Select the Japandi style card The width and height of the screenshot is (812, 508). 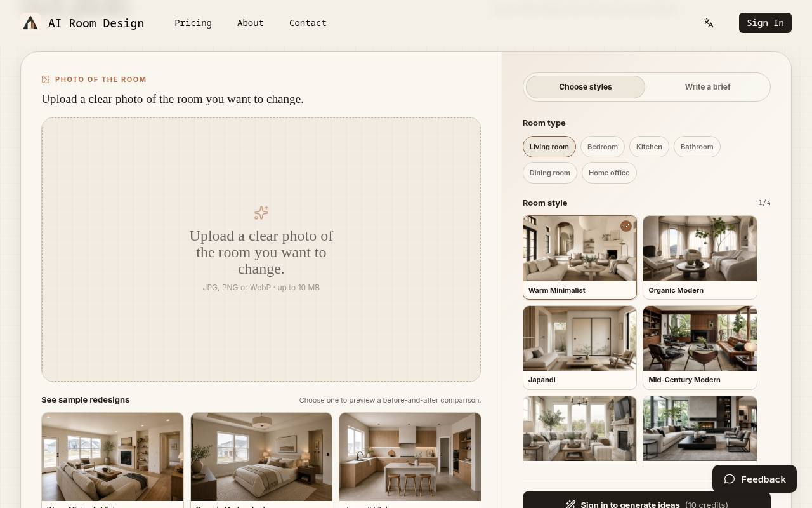(580, 347)
